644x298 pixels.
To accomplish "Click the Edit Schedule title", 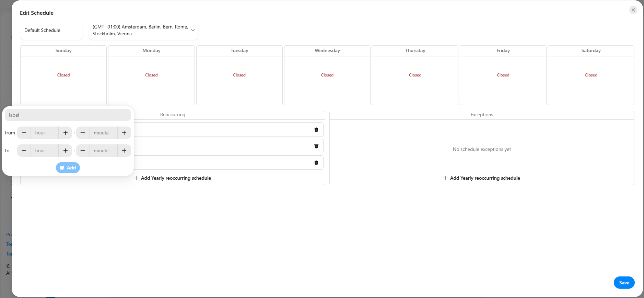I will (37, 13).
